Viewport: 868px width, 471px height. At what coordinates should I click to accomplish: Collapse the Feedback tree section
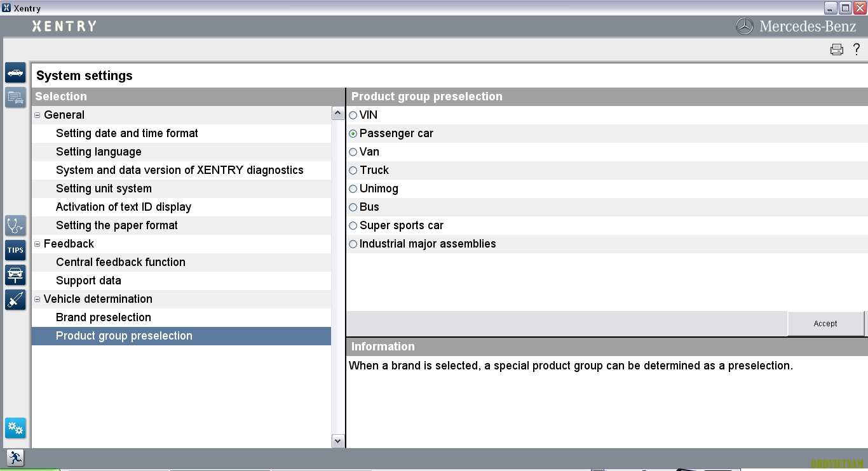37,244
